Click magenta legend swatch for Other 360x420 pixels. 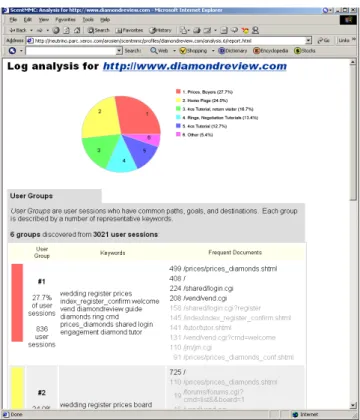click(x=178, y=134)
